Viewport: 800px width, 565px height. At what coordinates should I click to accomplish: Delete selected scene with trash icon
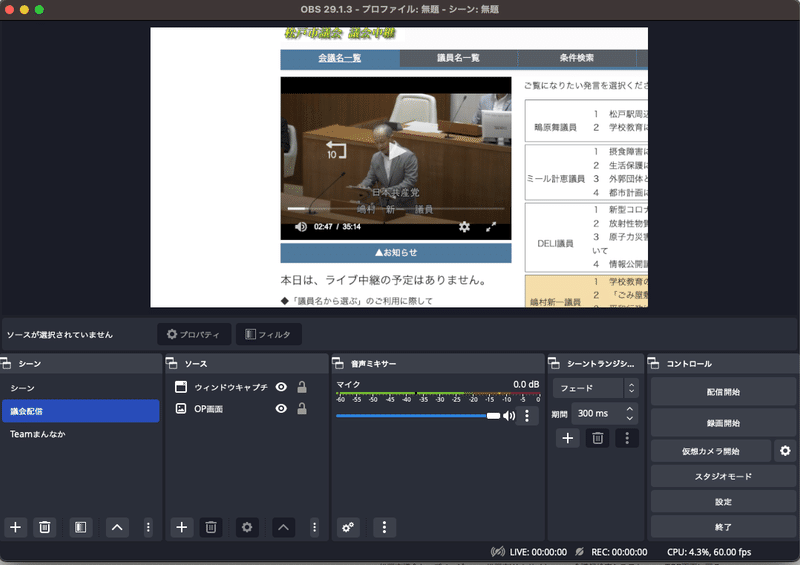coord(45,527)
